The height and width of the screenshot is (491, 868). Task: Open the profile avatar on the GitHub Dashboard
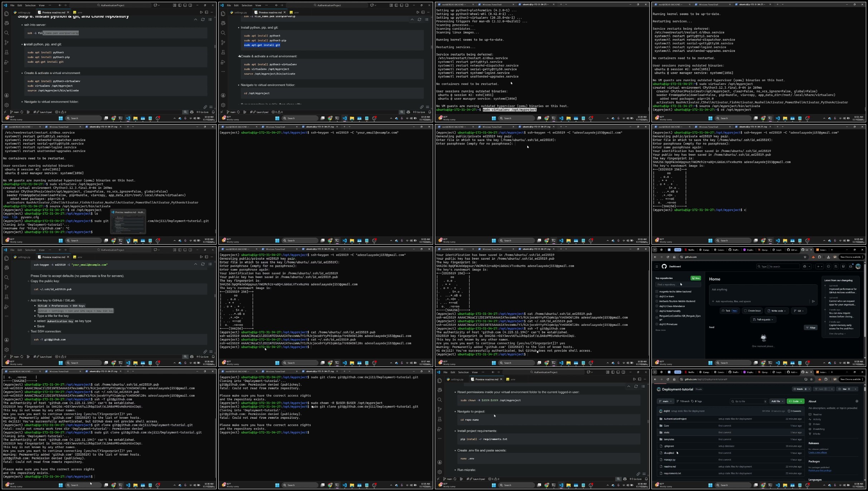pyautogui.click(x=858, y=266)
